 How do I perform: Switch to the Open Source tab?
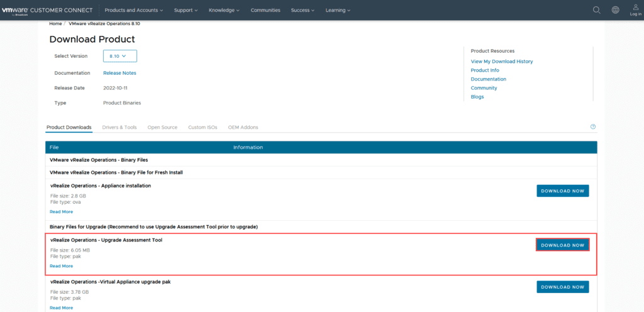[x=162, y=127]
